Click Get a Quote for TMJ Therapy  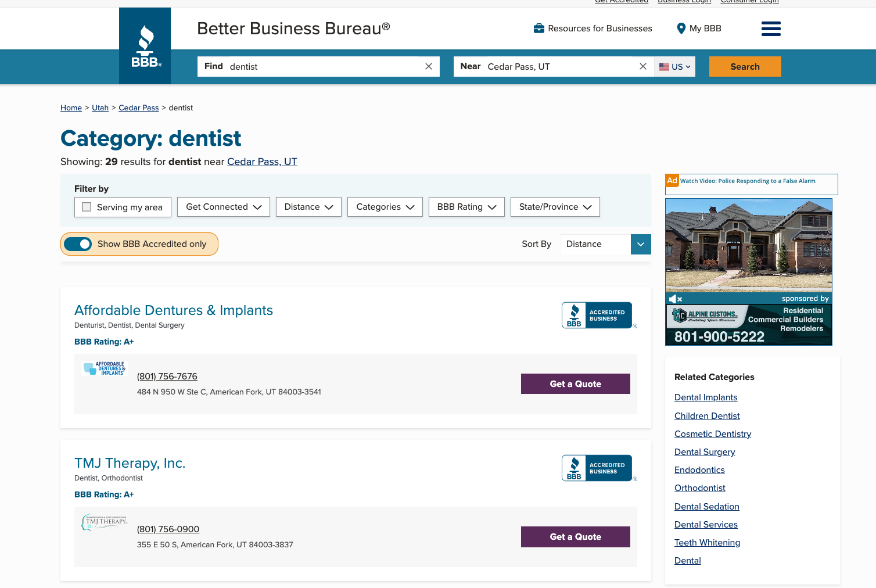tap(575, 536)
